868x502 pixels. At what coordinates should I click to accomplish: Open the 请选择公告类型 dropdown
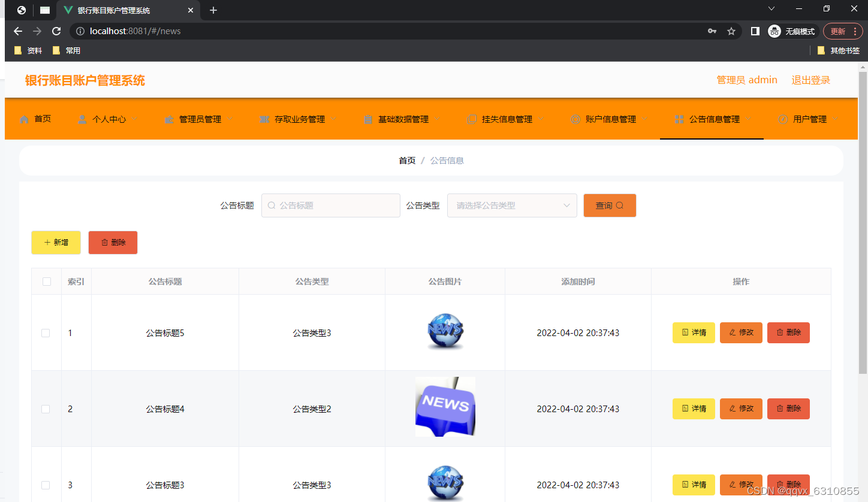pos(512,205)
